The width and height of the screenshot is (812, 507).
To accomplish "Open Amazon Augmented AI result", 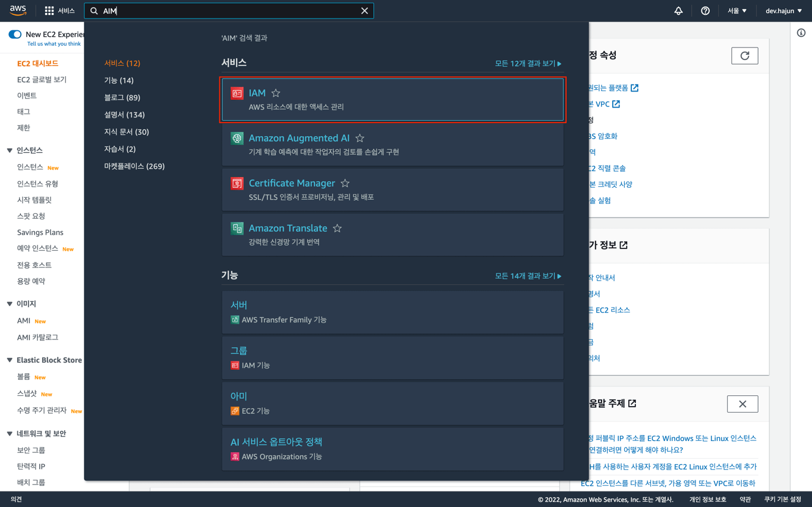I will [392, 144].
